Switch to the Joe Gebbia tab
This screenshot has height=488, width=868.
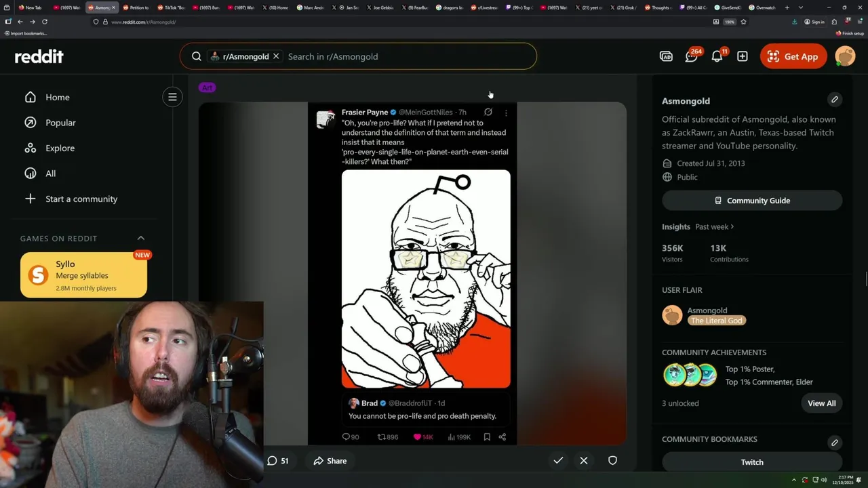click(381, 7)
